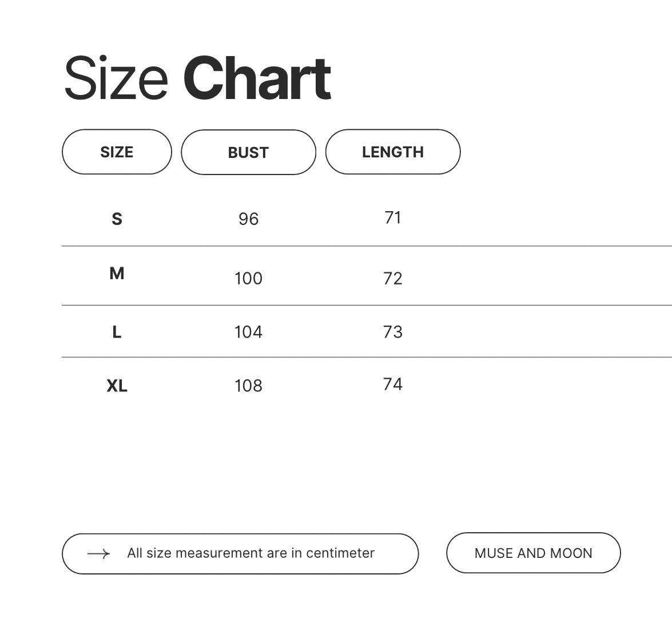Click the Size Chart title heading
This screenshot has height=618, width=672.
click(197, 78)
